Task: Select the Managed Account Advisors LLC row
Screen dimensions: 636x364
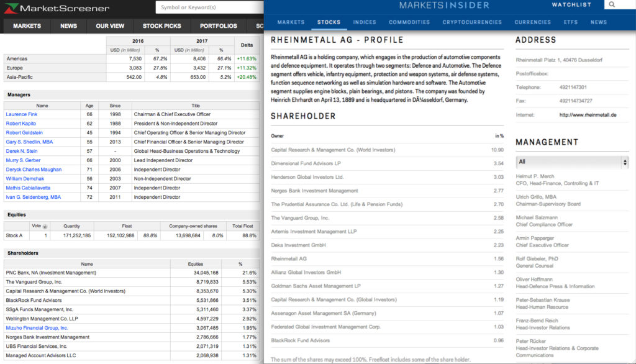Action: (132, 355)
